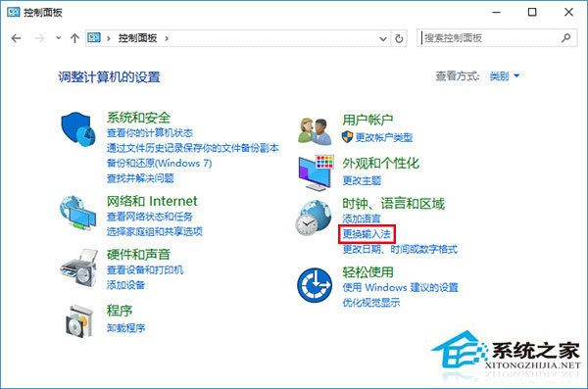
Task: Click the 优化视觉显示 link
Action: [370, 303]
